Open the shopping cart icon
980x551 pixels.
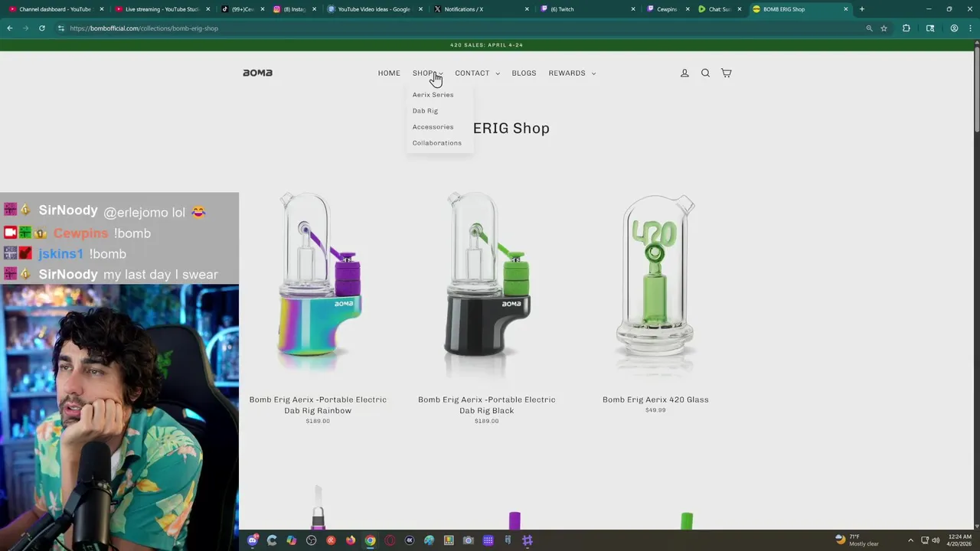726,73
